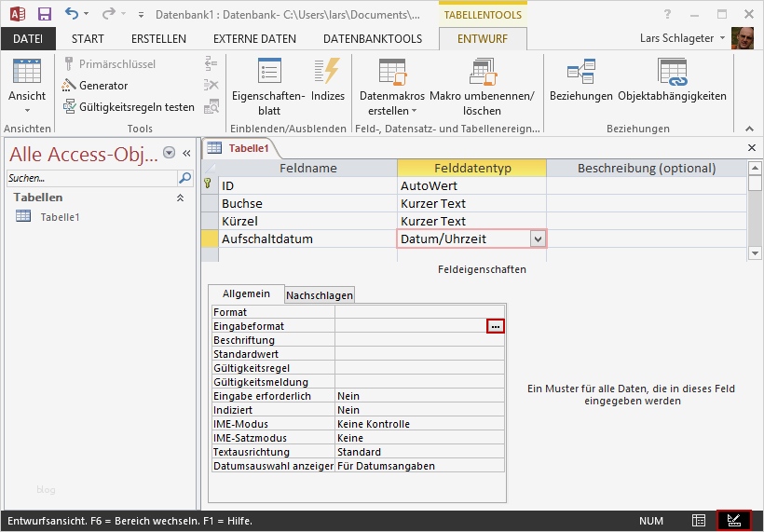Image resolution: width=764 pixels, height=532 pixels.
Task: Click the Access application logo icon
Action: click(18, 14)
